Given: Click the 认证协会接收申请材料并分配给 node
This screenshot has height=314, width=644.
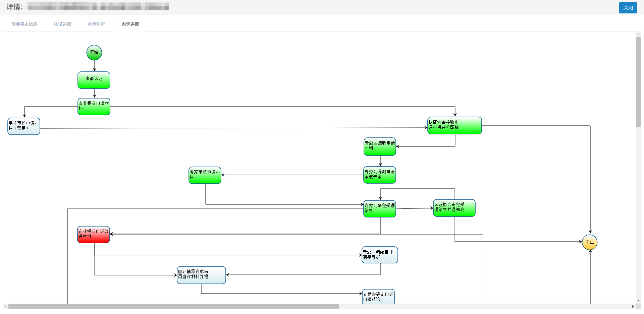Looking at the screenshot, I should tap(454, 126).
